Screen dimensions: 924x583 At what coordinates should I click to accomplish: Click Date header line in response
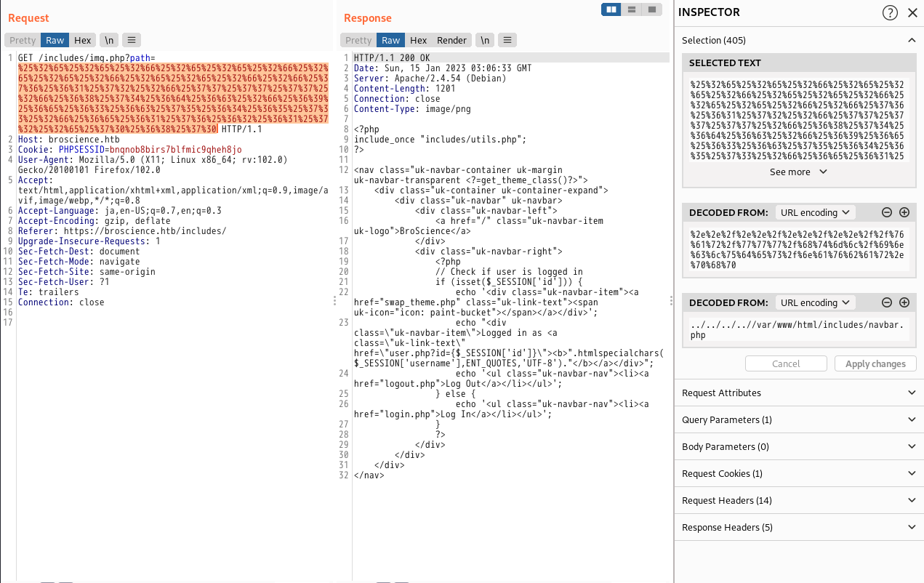click(x=442, y=68)
